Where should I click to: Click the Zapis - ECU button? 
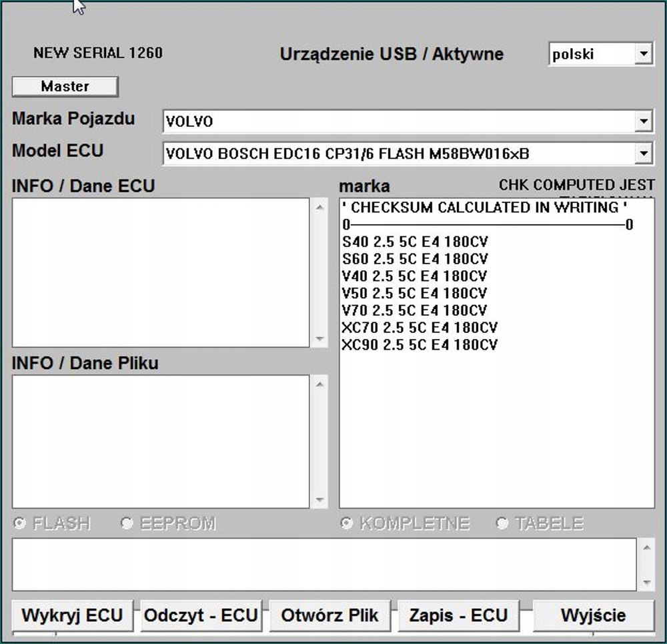tap(459, 615)
